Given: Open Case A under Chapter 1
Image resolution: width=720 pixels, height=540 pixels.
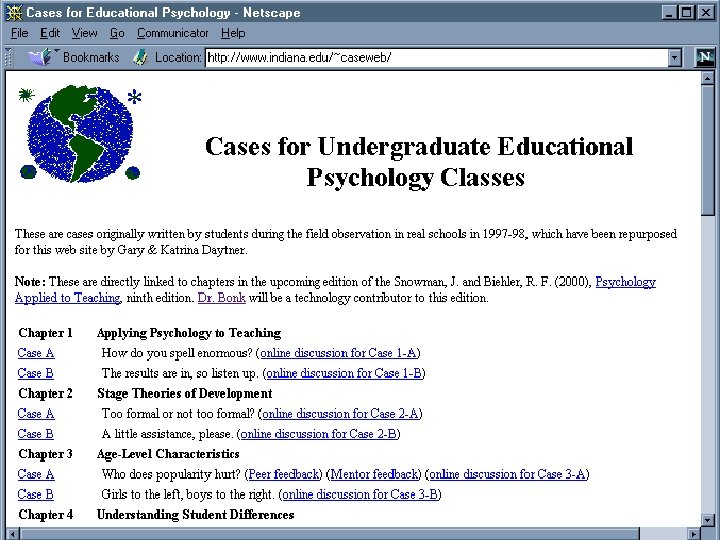Looking at the screenshot, I should point(36,353).
